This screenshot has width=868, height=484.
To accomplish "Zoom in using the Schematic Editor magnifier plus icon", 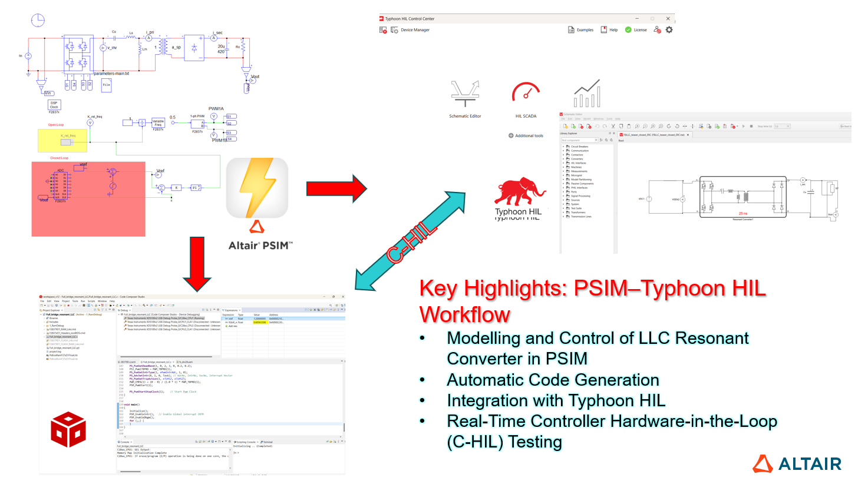I will (x=637, y=126).
